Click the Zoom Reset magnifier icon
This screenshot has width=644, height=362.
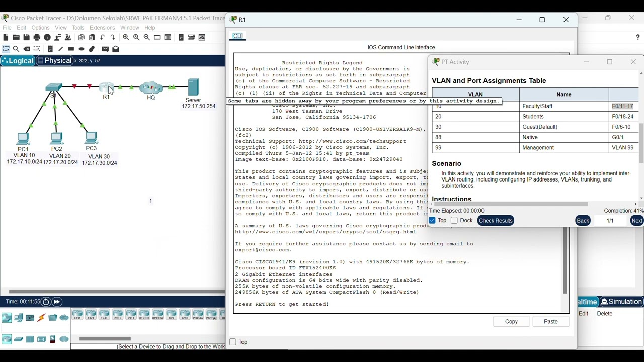click(x=136, y=38)
